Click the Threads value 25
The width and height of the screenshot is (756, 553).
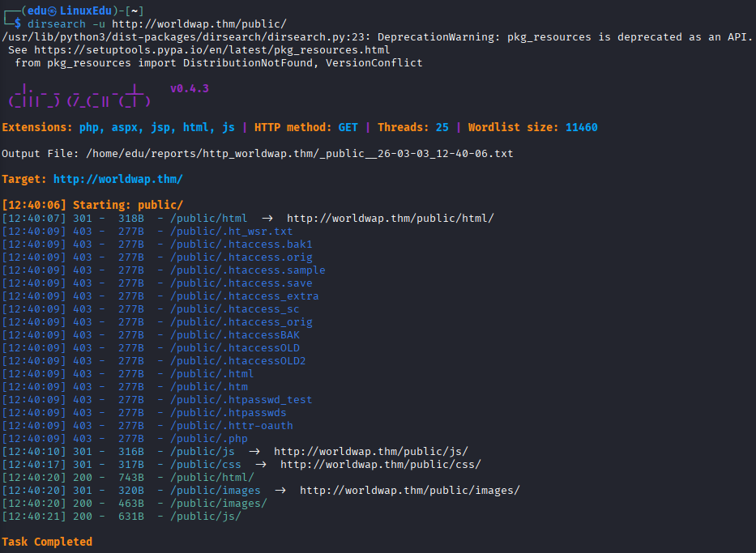tap(442, 127)
